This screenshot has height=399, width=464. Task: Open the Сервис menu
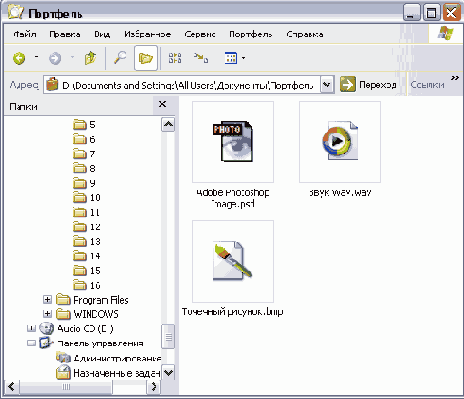[200, 34]
